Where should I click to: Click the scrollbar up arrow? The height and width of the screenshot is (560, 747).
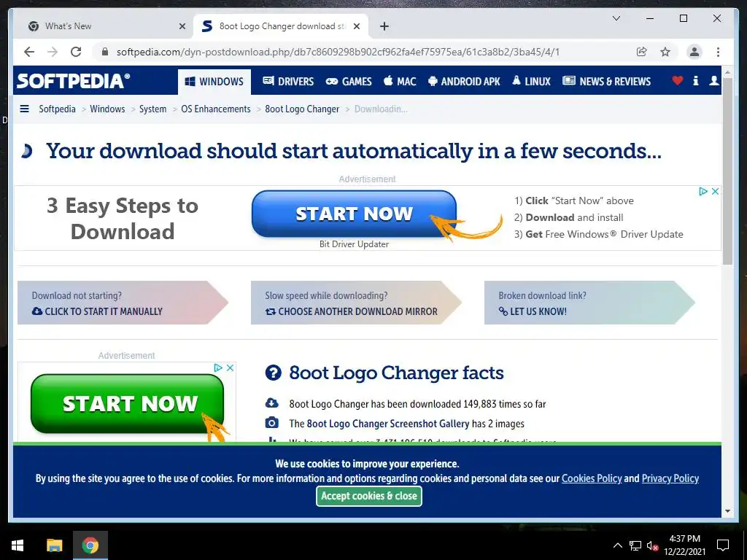(x=727, y=72)
